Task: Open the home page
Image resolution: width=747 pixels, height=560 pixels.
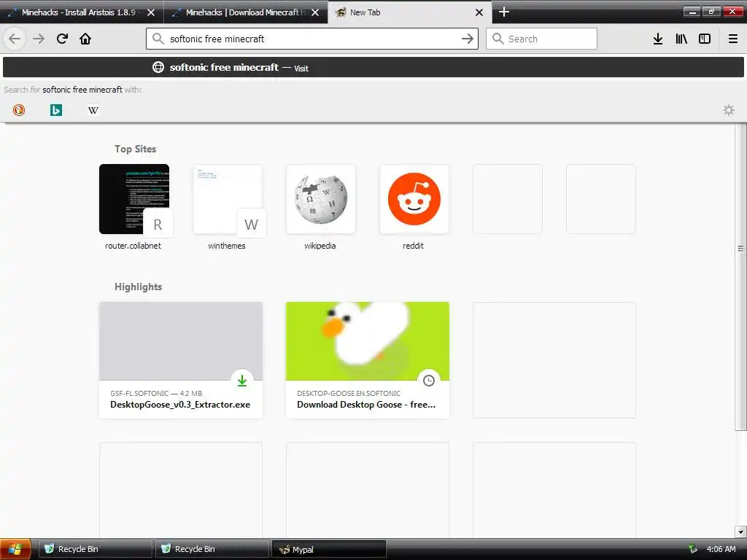Action: [85, 39]
